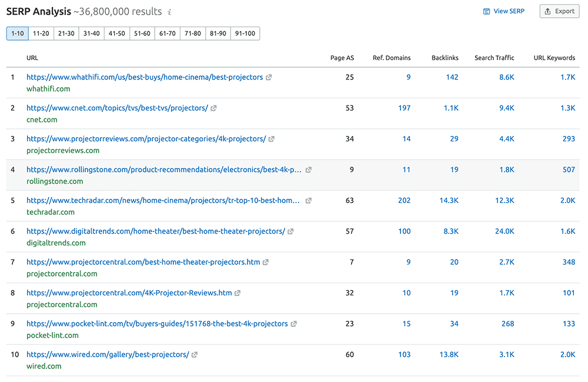The height and width of the screenshot is (382, 588).
Task: Open the projectorcentral 4K-Projector-Reviews.htm URL
Action: click(129, 293)
